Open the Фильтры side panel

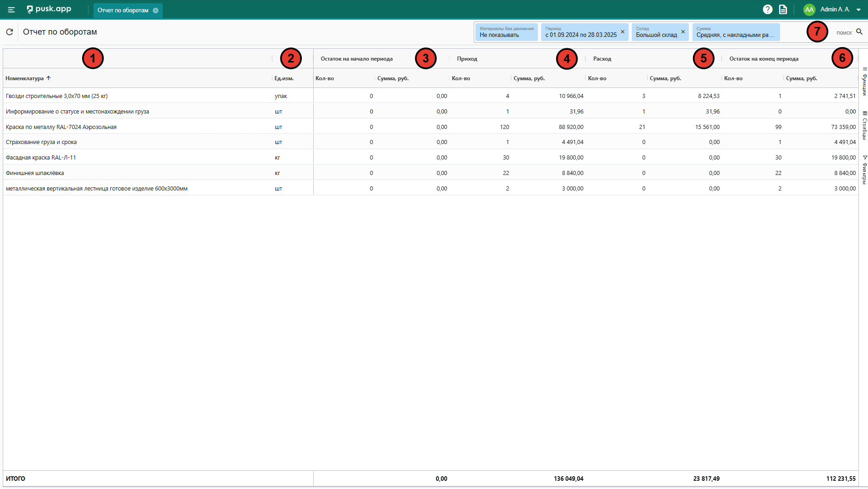tap(864, 170)
